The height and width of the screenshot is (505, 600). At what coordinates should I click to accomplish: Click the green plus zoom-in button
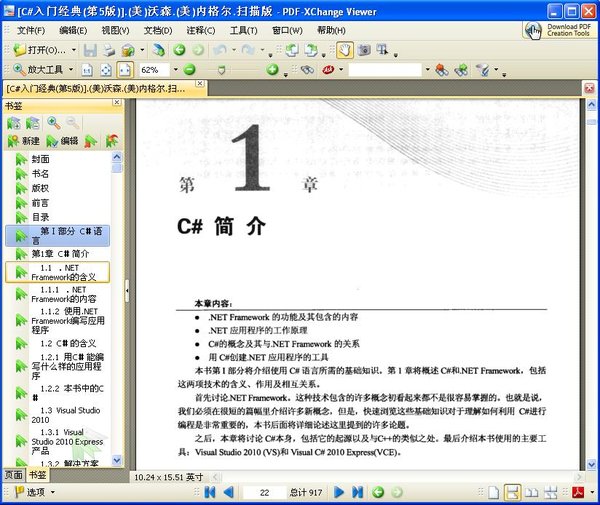tap(272, 70)
